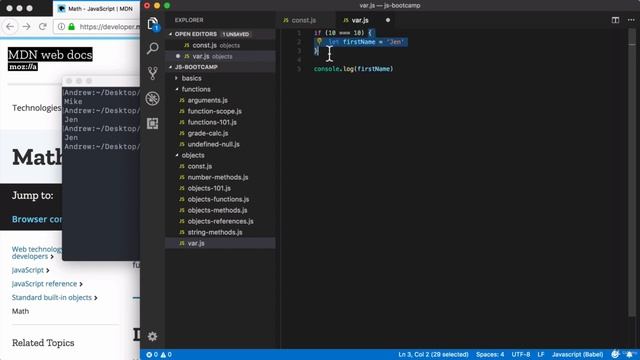Open objects-methods.js in the file tree
Image resolution: width=640 pixels, height=360 pixels.
[217, 210]
